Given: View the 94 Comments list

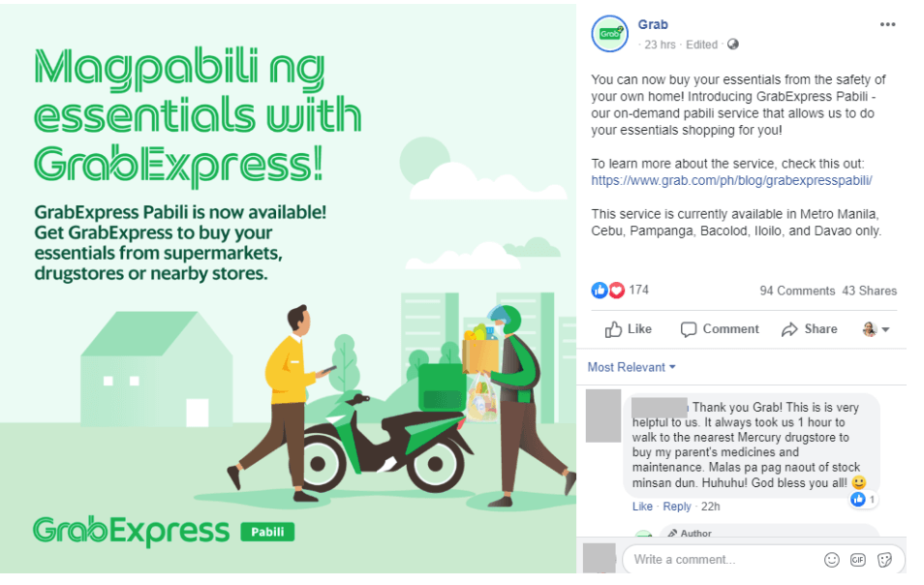Looking at the screenshot, I should click(x=797, y=291).
